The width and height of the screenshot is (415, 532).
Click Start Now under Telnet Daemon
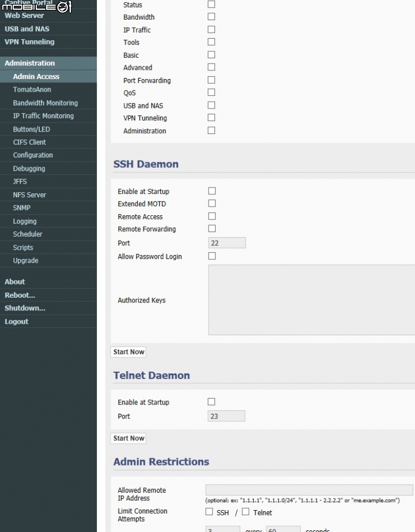tap(129, 439)
